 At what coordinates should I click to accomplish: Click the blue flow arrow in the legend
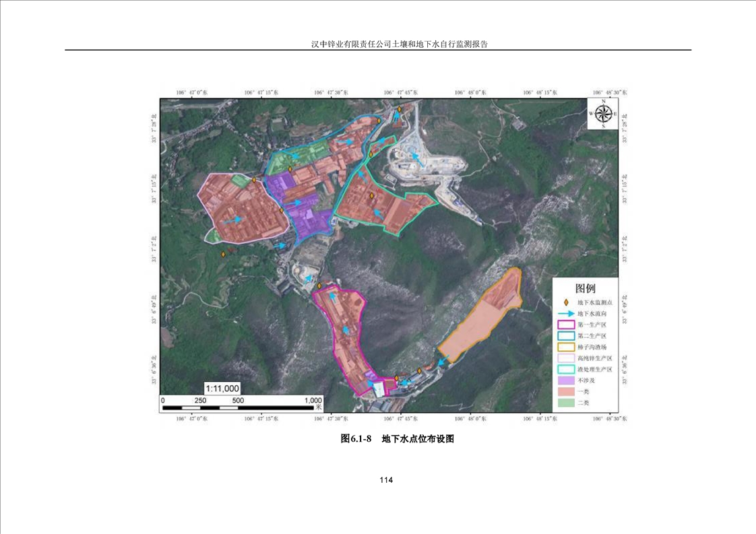pyautogui.click(x=566, y=314)
